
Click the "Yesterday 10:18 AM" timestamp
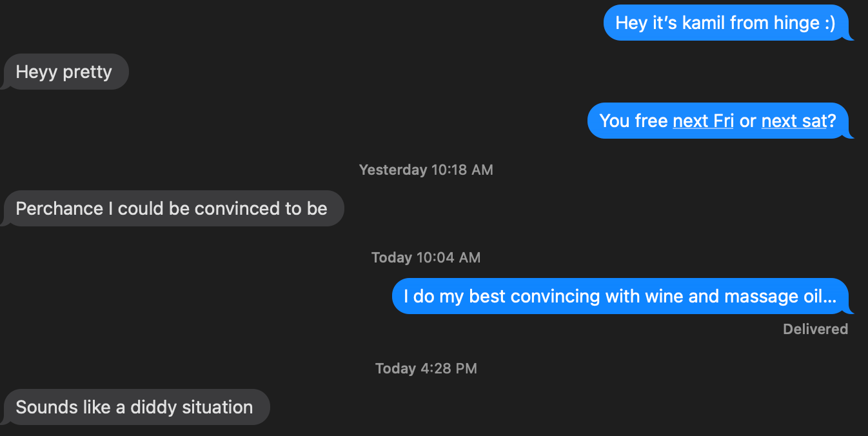(426, 170)
